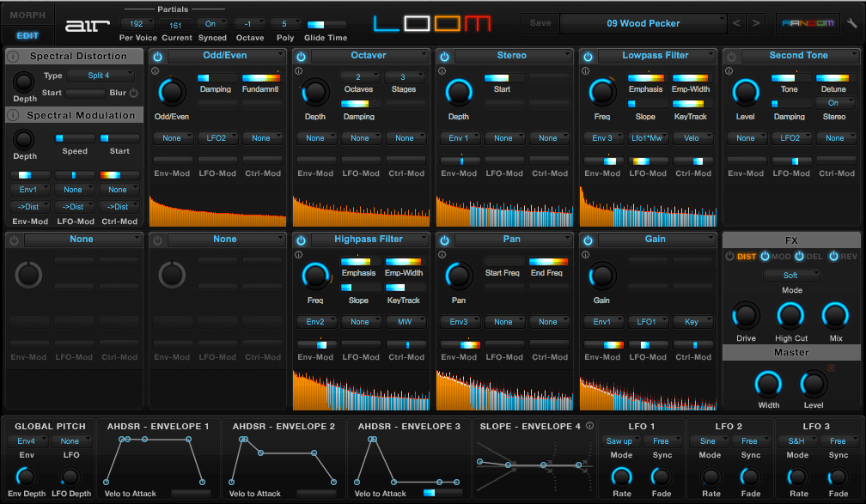Viewport: 866px width, 504px height.
Task: Show info for Pan module
Action: tap(442, 255)
